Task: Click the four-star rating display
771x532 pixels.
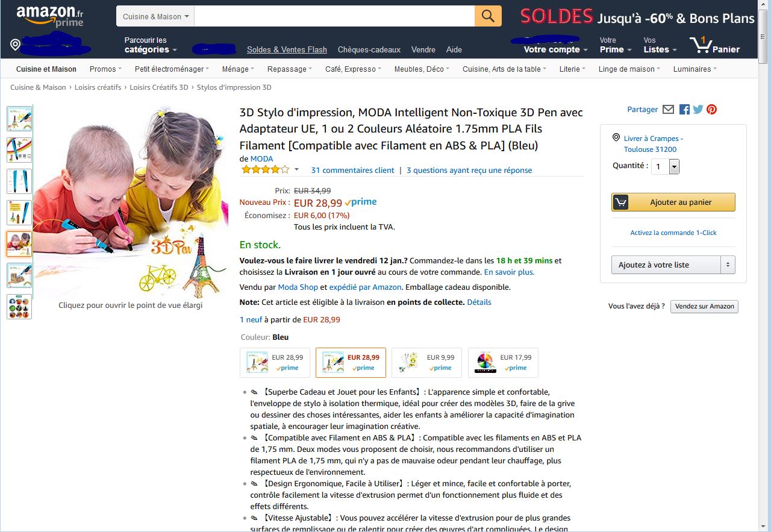Action: [x=265, y=170]
